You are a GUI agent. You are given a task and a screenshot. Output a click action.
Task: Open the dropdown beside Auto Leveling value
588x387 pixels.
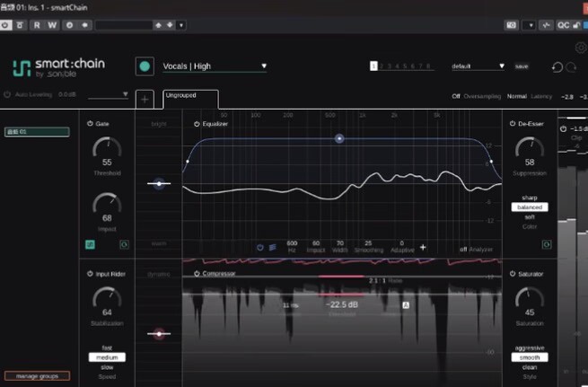[x=109, y=95]
